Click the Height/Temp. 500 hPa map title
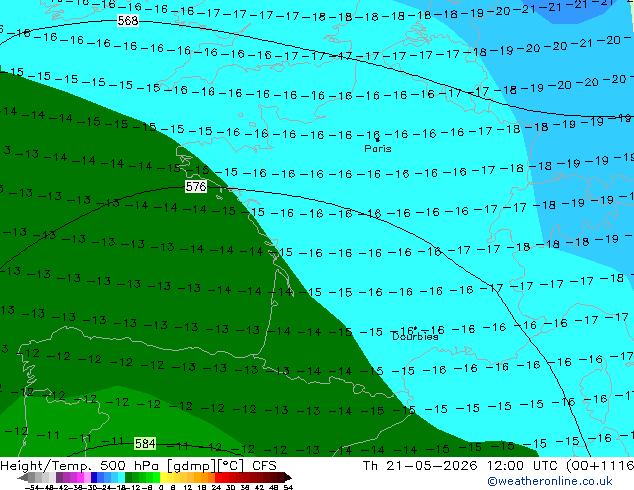634x490 pixels. click(x=138, y=465)
